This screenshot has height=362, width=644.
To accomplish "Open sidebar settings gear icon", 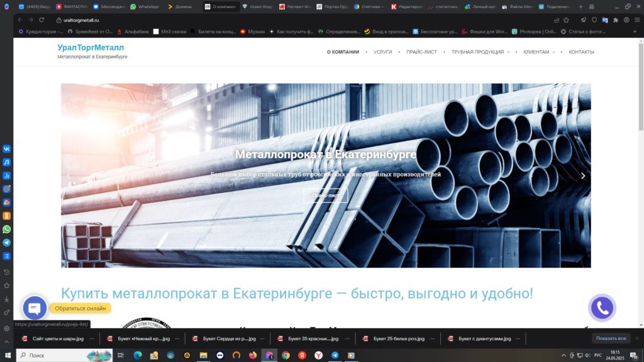I will (x=6, y=328).
